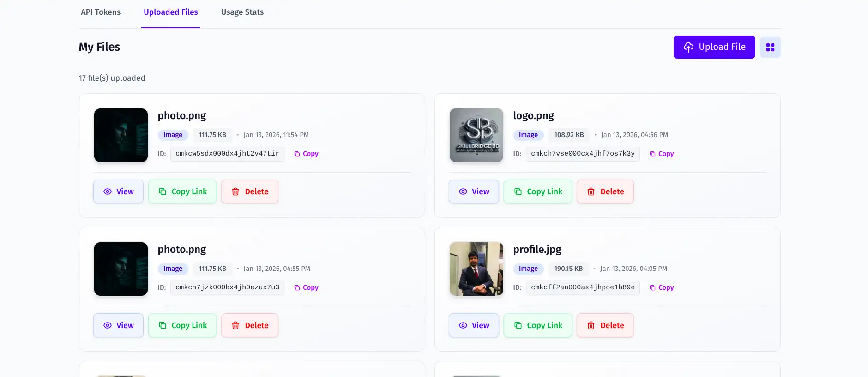Open the logo.png thumbnail image
868x377 pixels.
coord(476,135)
